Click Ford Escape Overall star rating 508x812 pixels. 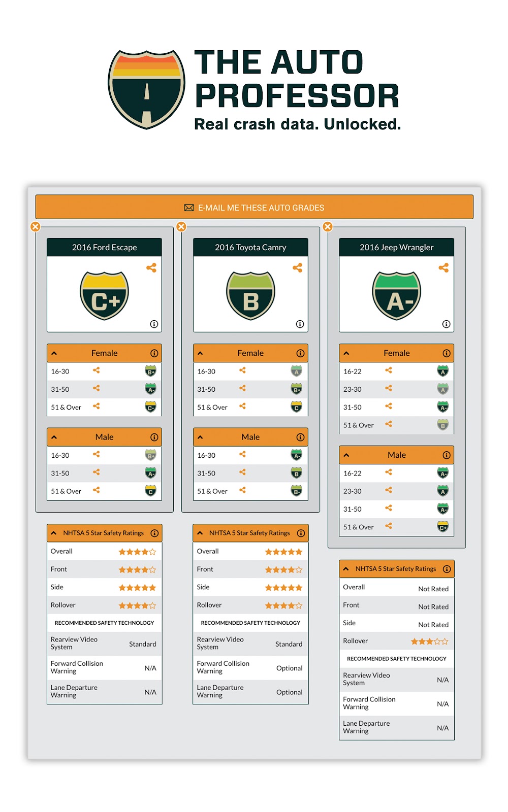[137, 552]
